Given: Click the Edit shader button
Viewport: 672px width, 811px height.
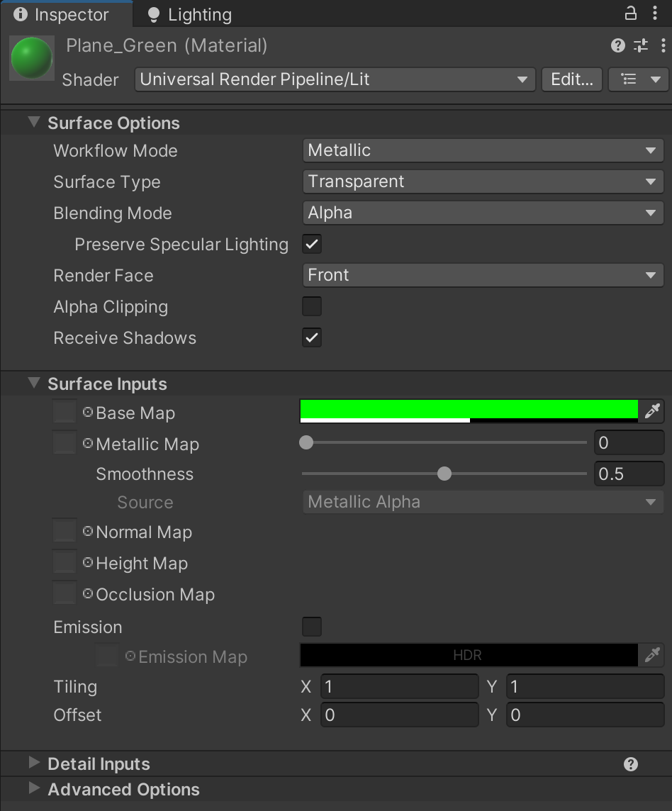Looking at the screenshot, I should 571,79.
